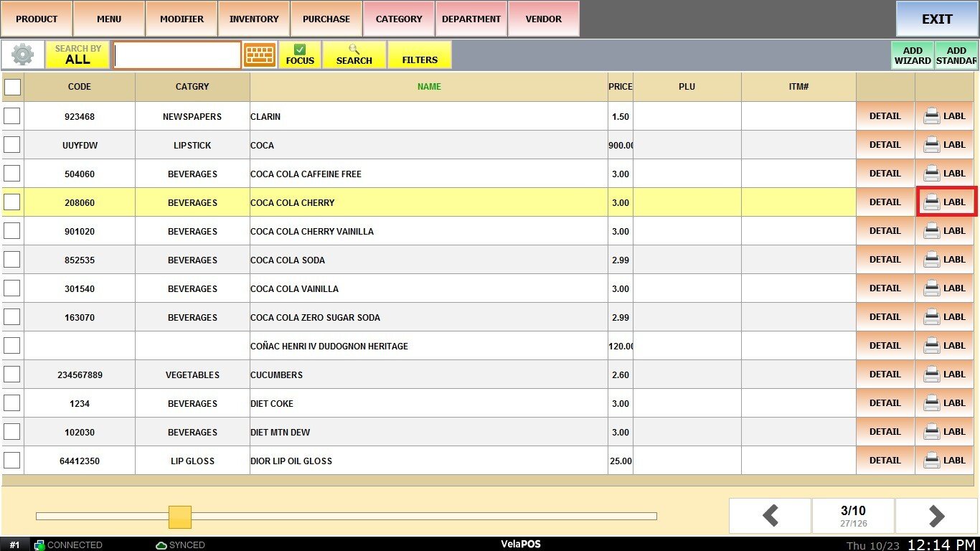Open the on-screen keyboard icon
Image resolution: width=980 pixels, height=551 pixels.
[x=260, y=55]
